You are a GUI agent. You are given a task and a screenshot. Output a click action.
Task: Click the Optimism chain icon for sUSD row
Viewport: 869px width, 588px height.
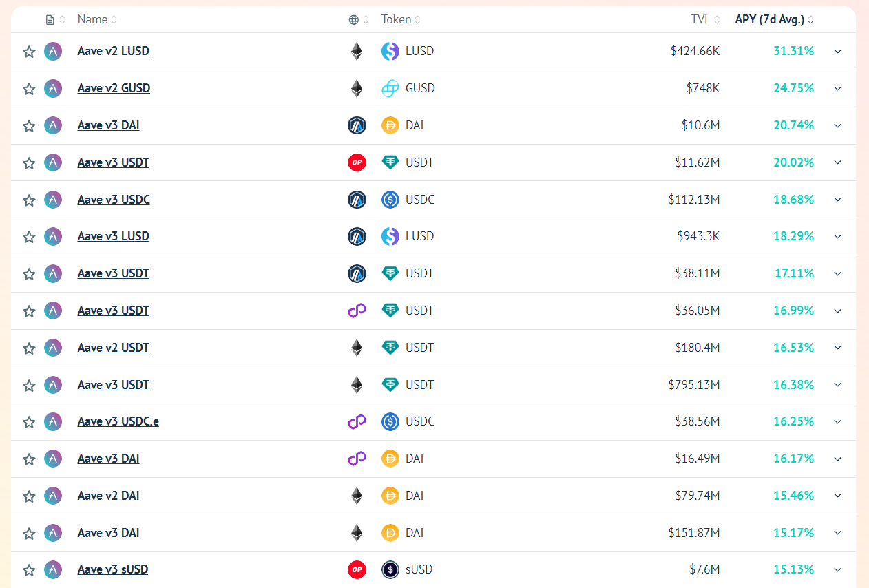click(357, 569)
